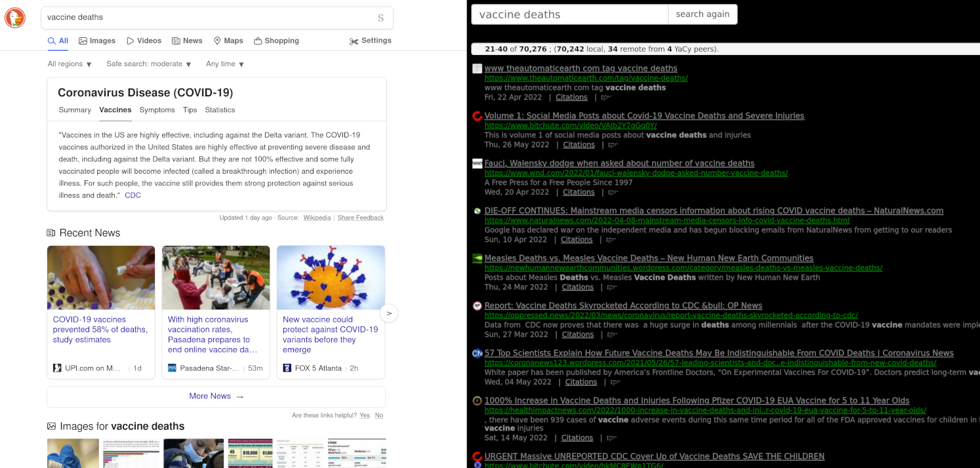Open the naturalnews.com green URL link
This screenshot has width=980, height=468.
tap(667, 221)
